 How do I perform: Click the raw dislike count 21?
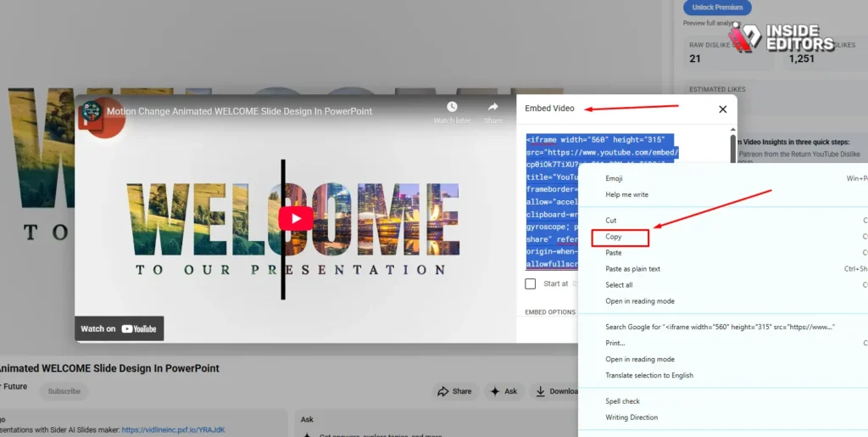click(695, 59)
